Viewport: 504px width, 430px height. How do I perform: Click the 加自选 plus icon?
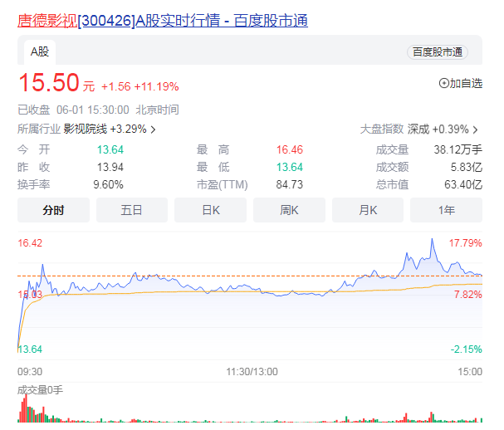pyautogui.click(x=443, y=83)
